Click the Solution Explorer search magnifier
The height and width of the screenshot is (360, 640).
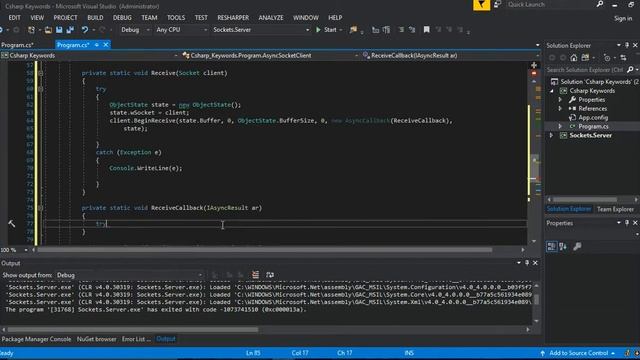pyautogui.click(x=630, y=70)
